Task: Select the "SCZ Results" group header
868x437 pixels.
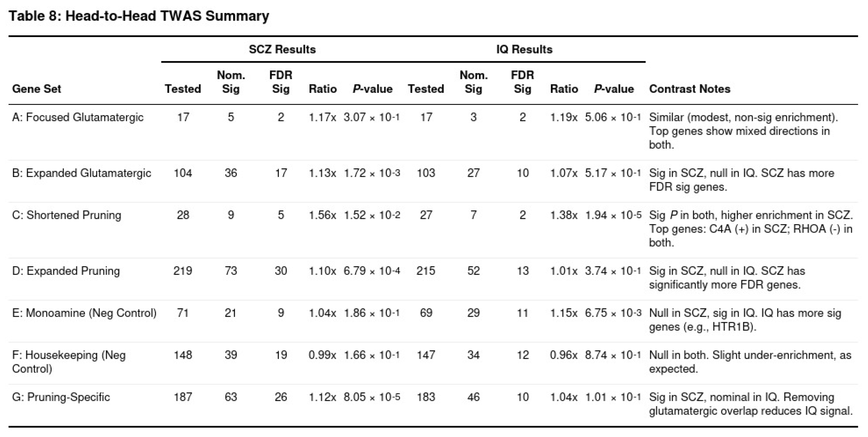Action: point(282,50)
